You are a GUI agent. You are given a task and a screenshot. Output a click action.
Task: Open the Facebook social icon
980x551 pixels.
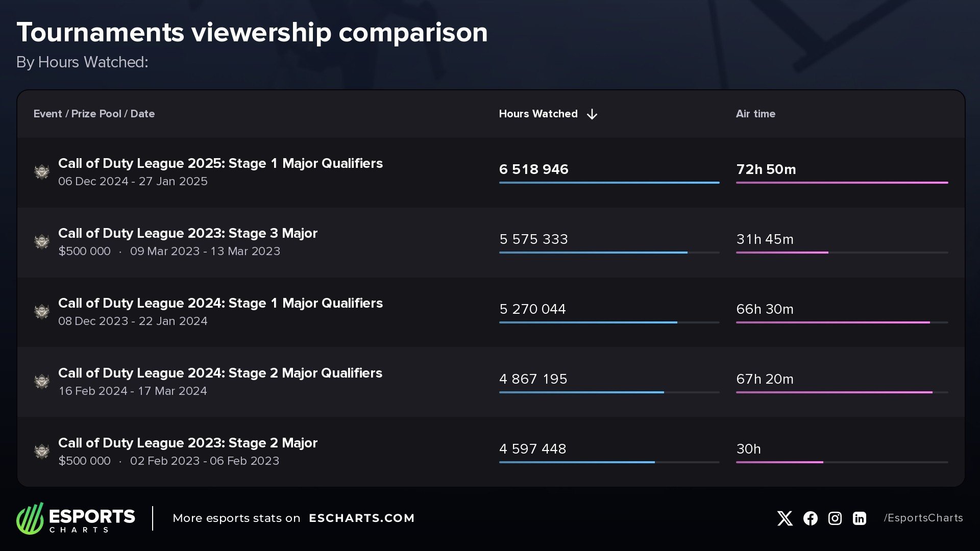pos(810,518)
